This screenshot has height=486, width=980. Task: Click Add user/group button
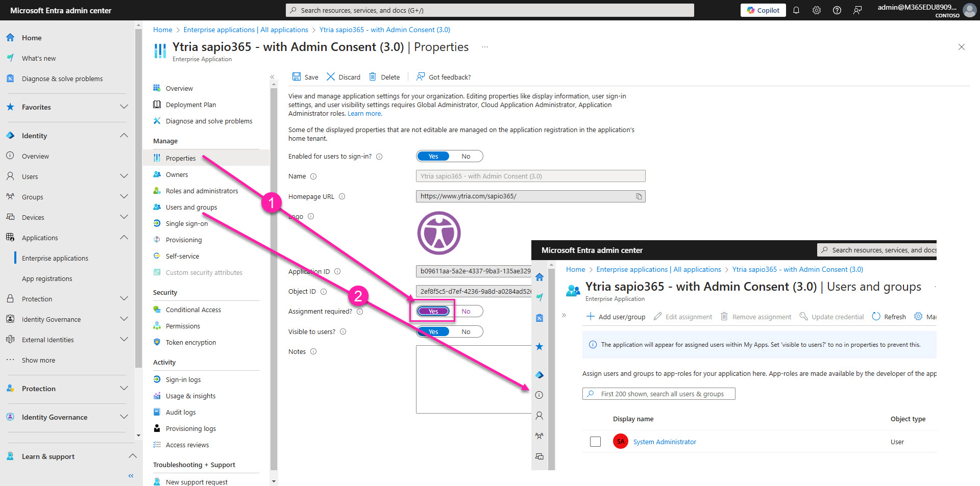(x=616, y=317)
